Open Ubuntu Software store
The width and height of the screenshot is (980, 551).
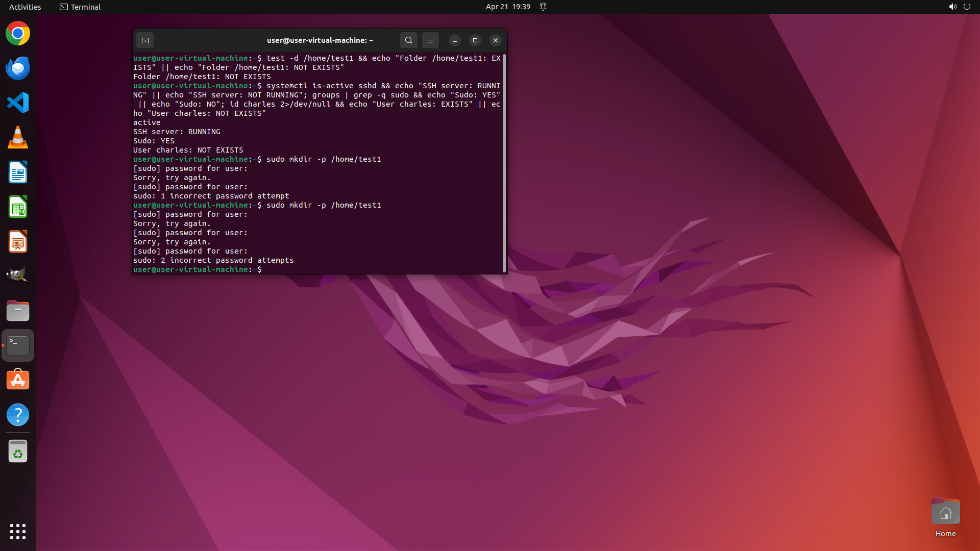[18, 380]
